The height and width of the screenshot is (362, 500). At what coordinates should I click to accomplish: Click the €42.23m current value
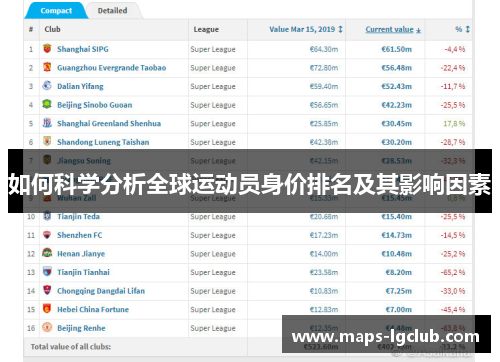pyautogui.click(x=397, y=105)
